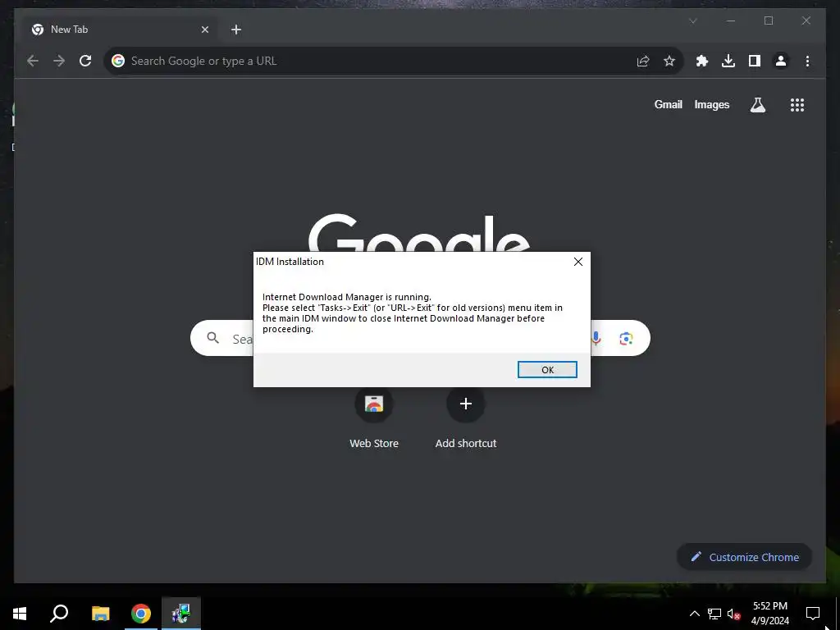This screenshot has width=840, height=630.
Task: Open File Explorer from the taskbar
Action: 100,614
